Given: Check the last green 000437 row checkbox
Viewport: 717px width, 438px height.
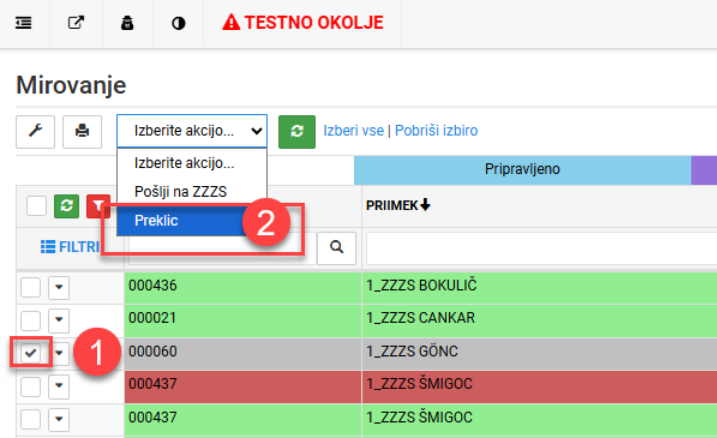Looking at the screenshot, I should click(x=31, y=419).
